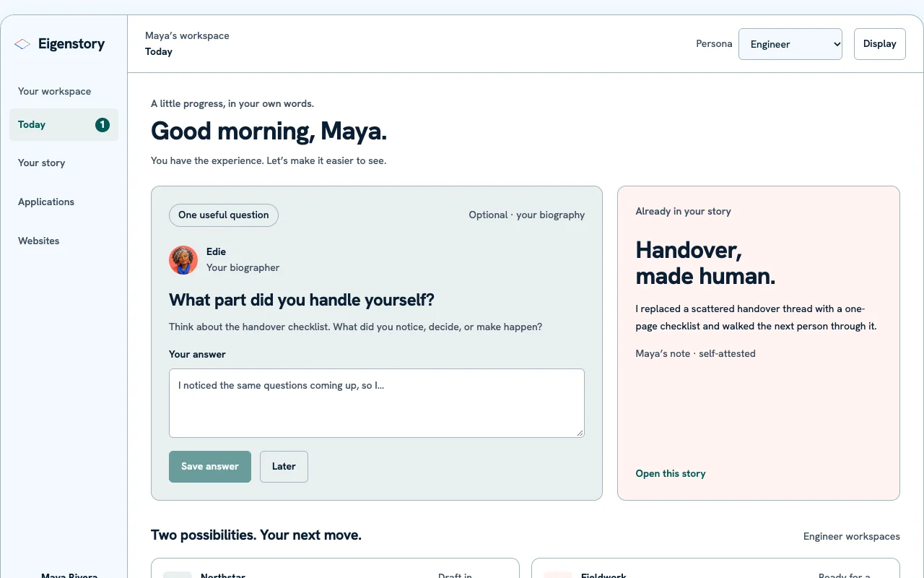
Task: Click the Eigenstory logo icon
Action: tap(22, 44)
